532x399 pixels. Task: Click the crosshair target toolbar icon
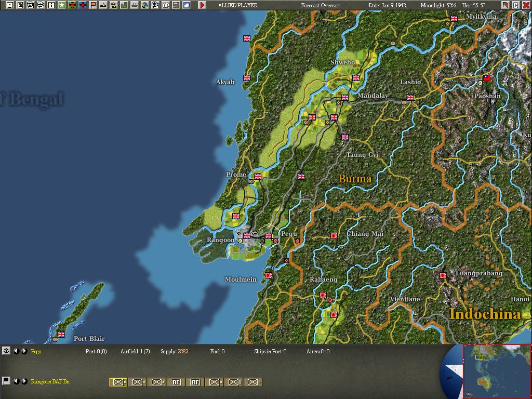(155, 5)
